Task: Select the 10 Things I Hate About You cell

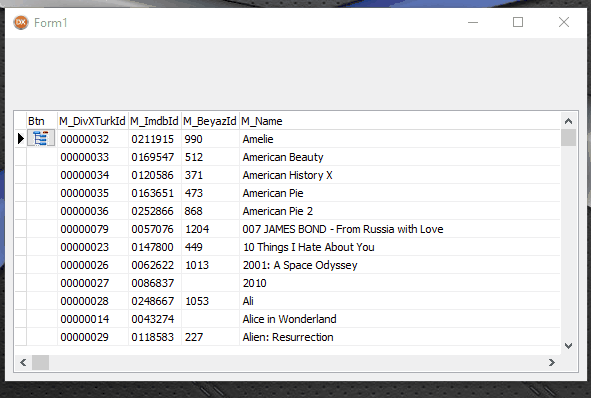Action: (400, 247)
